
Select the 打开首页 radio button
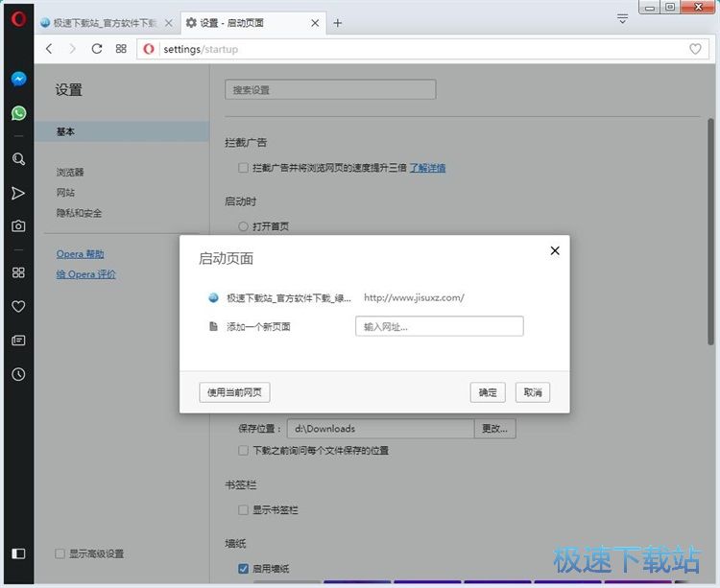tap(244, 226)
